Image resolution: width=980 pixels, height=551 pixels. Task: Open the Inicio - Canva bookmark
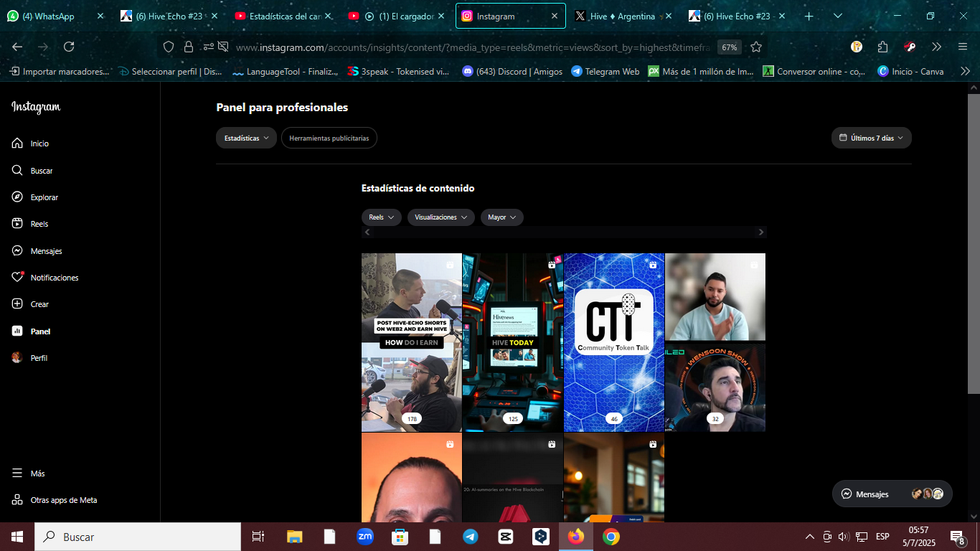coord(911,72)
